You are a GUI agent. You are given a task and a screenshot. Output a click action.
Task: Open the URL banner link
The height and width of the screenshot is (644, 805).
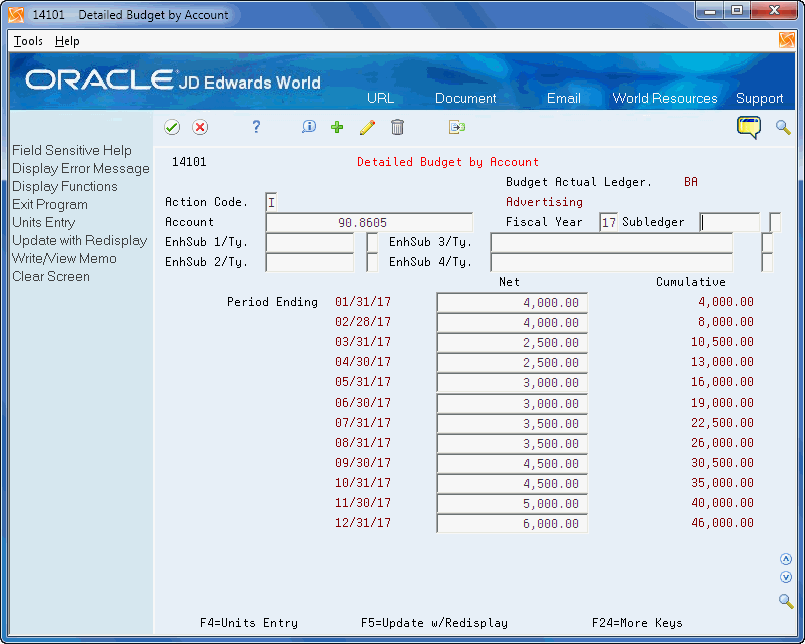380,98
